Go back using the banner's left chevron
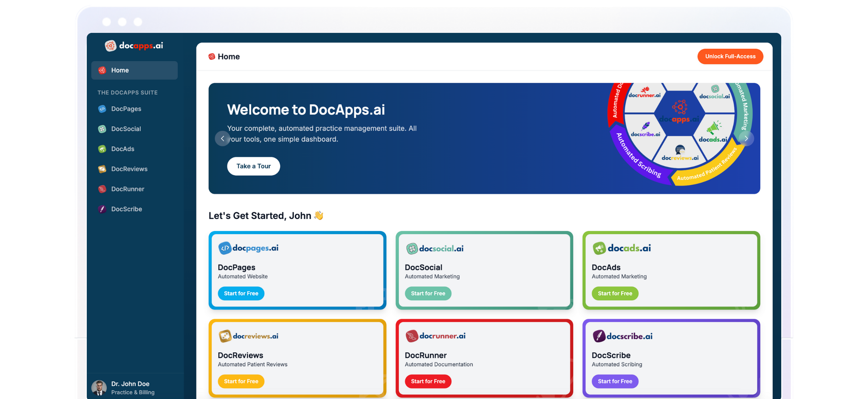This screenshot has width=868, height=399. coord(223,138)
